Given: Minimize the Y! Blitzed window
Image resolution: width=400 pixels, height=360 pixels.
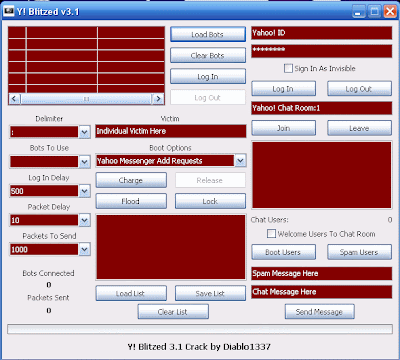Looking at the screenshot, I should (359, 12).
